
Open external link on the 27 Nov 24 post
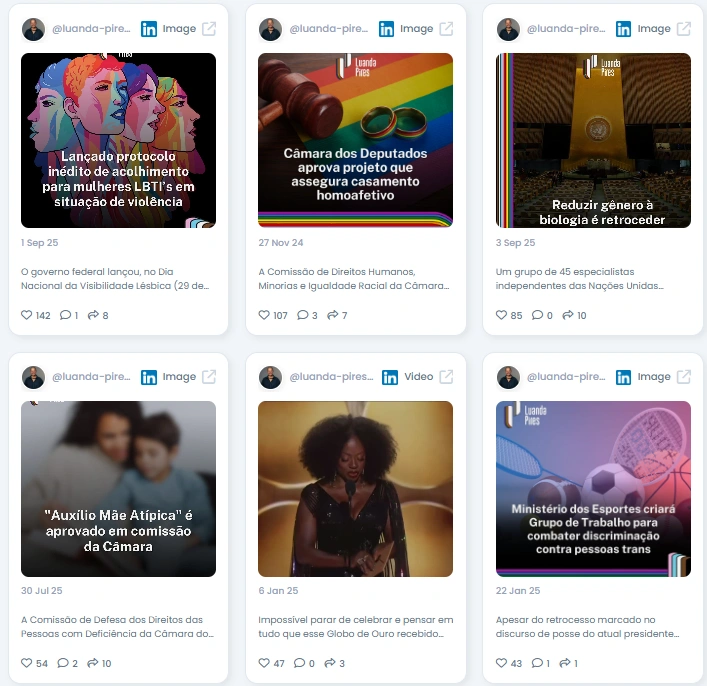[446, 29]
